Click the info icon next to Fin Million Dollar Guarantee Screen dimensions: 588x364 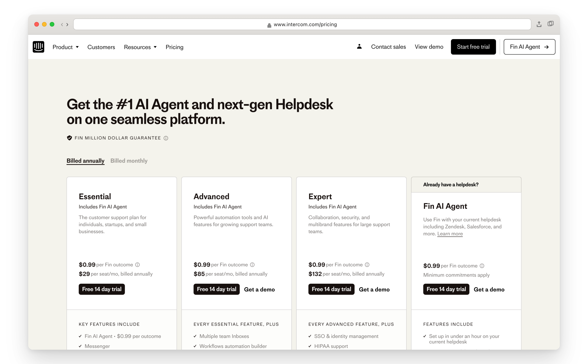[x=166, y=138]
